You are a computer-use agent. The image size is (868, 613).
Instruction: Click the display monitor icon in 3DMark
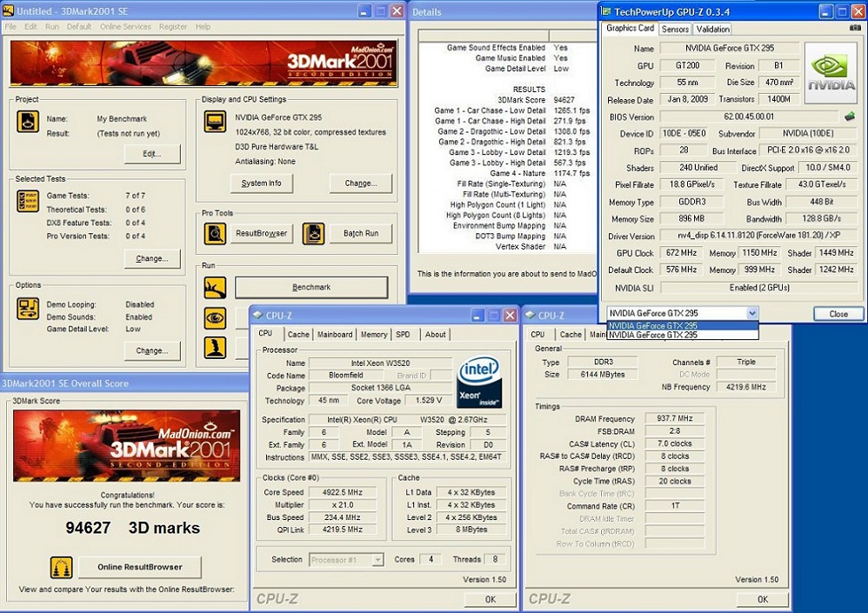click(x=215, y=121)
